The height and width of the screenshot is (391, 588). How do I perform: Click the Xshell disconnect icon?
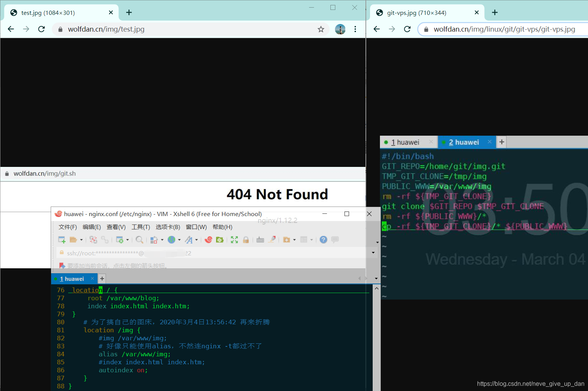pos(93,240)
